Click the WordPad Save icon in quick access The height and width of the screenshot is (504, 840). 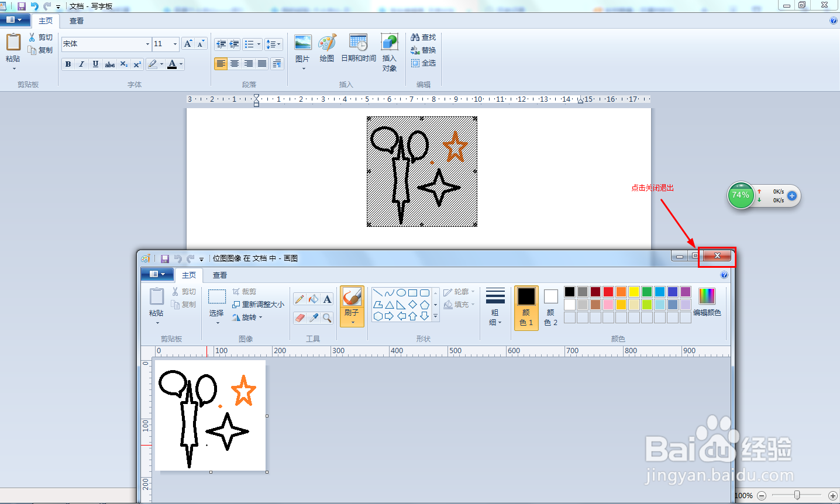click(x=22, y=6)
